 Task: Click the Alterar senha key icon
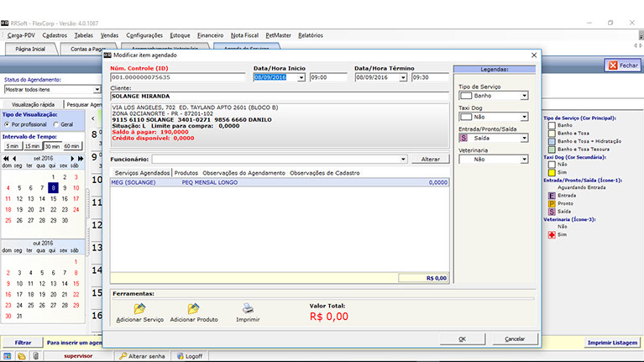[x=123, y=356]
